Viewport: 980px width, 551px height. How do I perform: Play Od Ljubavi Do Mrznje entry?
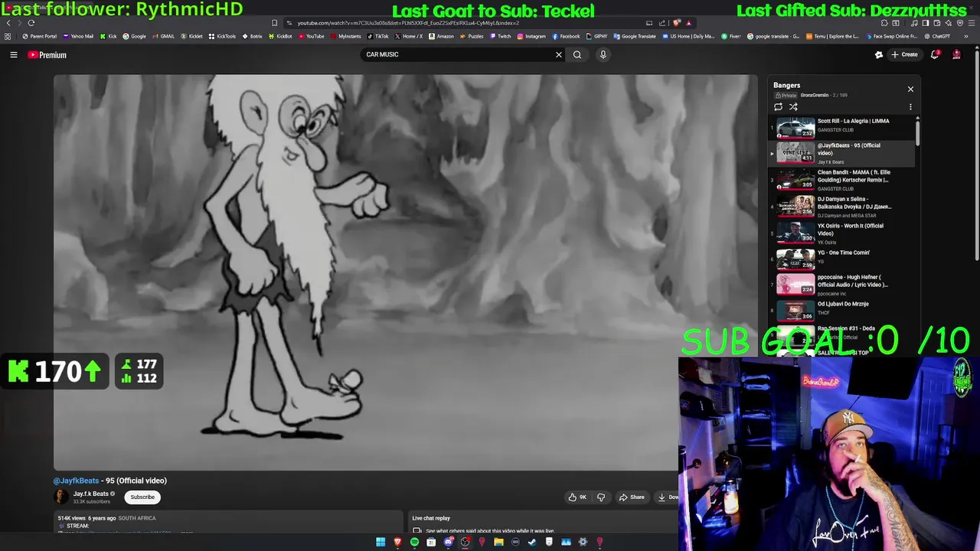pos(841,310)
